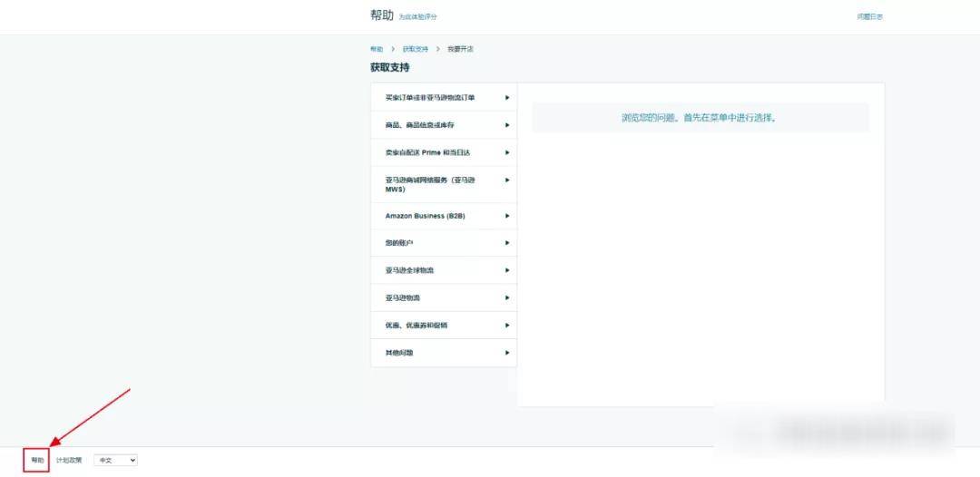The height and width of the screenshot is (477, 980).
Task: Go to 获取支持 breadcrumb link
Action: (416, 49)
